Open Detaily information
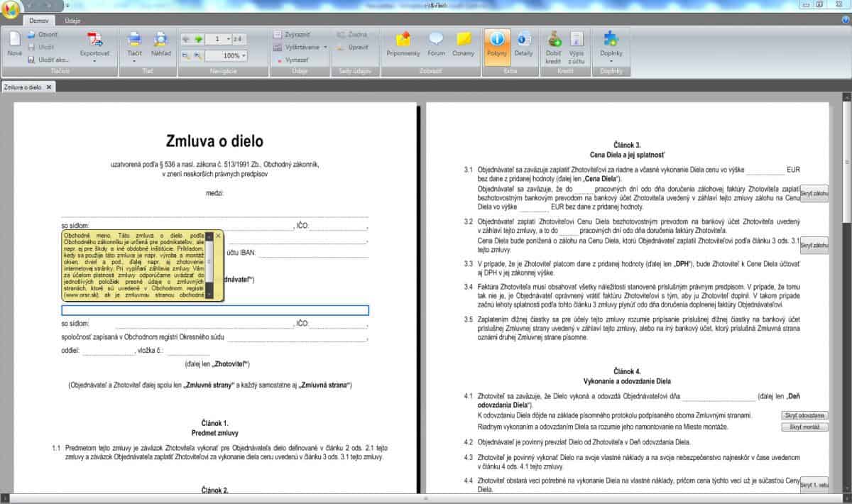This screenshot has width=852, height=504. [x=524, y=44]
